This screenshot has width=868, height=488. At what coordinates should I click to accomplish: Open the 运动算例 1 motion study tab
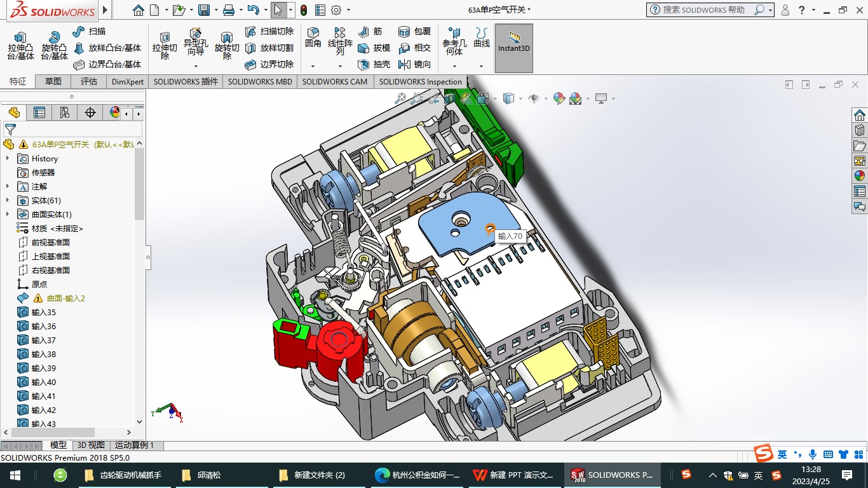click(x=134, y=445)
